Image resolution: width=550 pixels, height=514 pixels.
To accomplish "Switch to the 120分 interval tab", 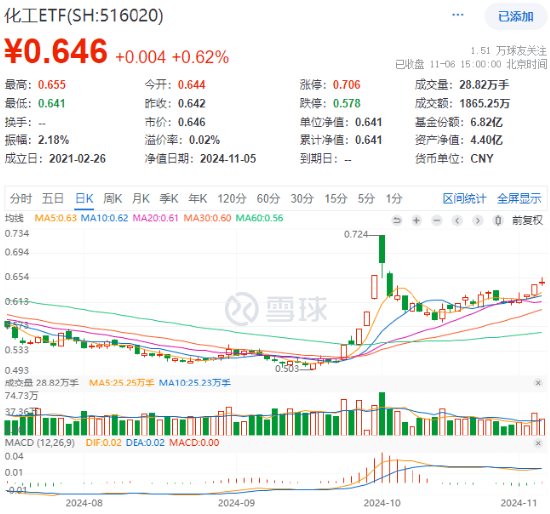I will point(232,199).
